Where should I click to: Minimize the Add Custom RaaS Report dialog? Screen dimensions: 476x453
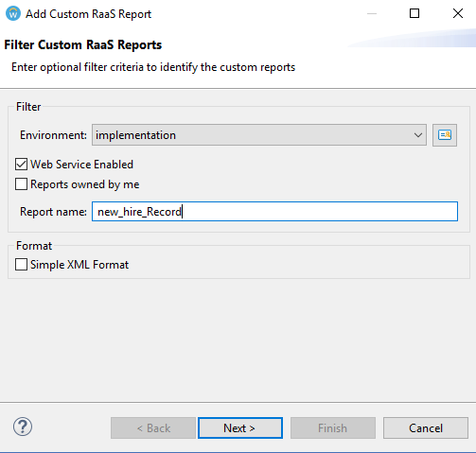point(372,13)
